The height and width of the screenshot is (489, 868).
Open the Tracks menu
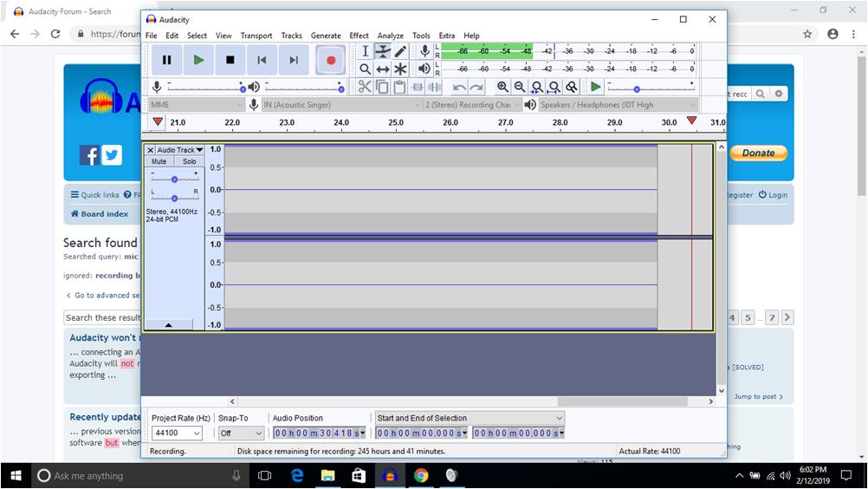point(292,36)
